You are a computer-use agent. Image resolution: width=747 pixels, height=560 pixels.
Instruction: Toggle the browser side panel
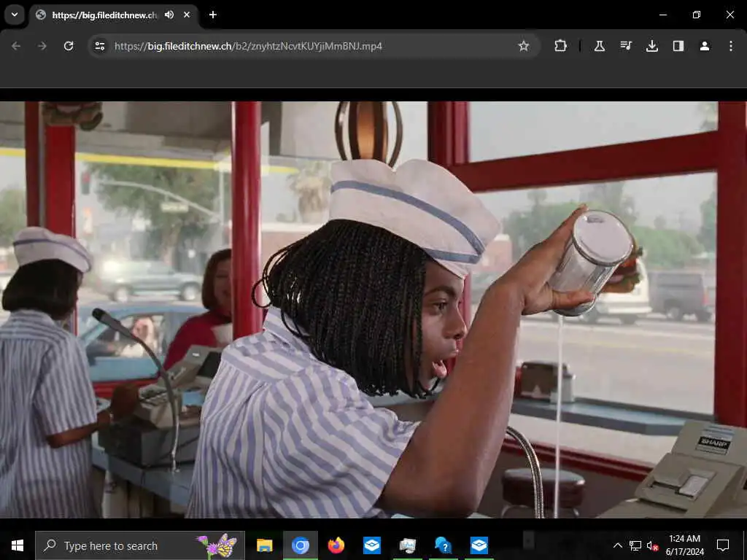point(678,46)
